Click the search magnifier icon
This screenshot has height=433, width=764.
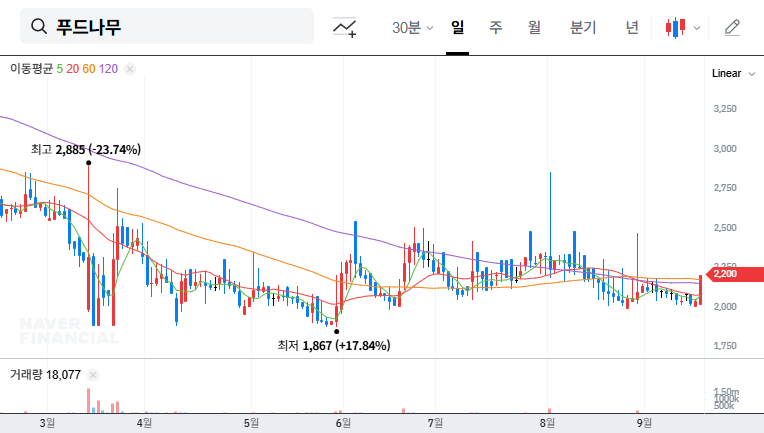[40, 27]
